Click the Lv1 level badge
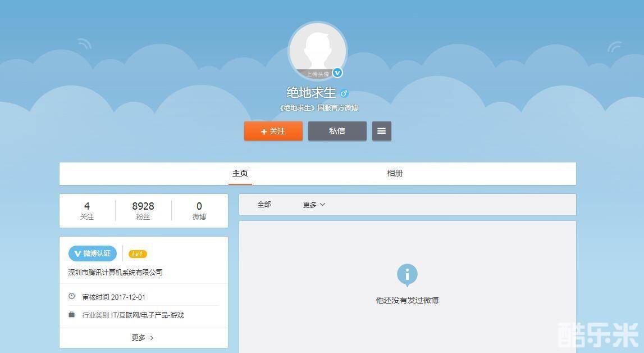Viewport: 644px width, 353px height. click(138, 254)
